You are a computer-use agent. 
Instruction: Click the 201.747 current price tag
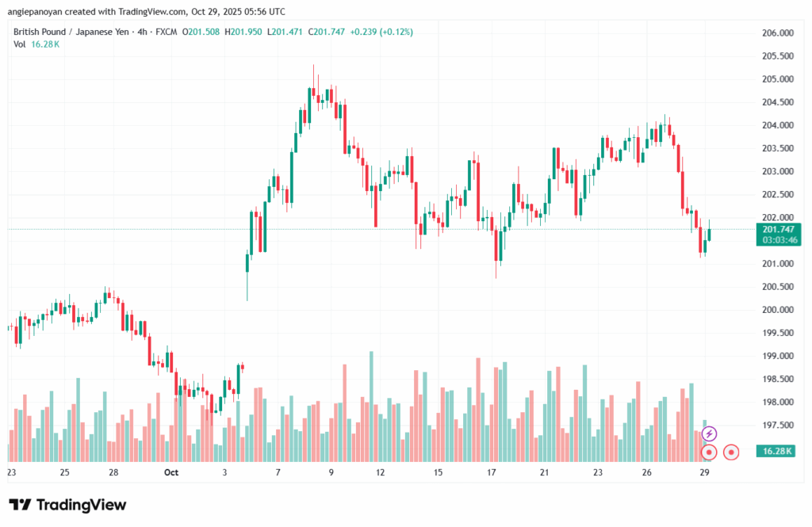click(x=779, y=229)
